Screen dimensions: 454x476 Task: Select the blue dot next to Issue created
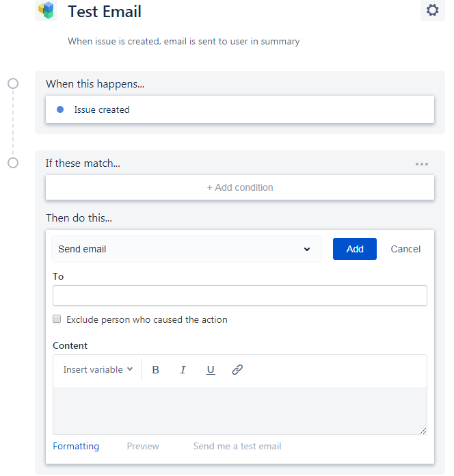[x=60, y=109]
